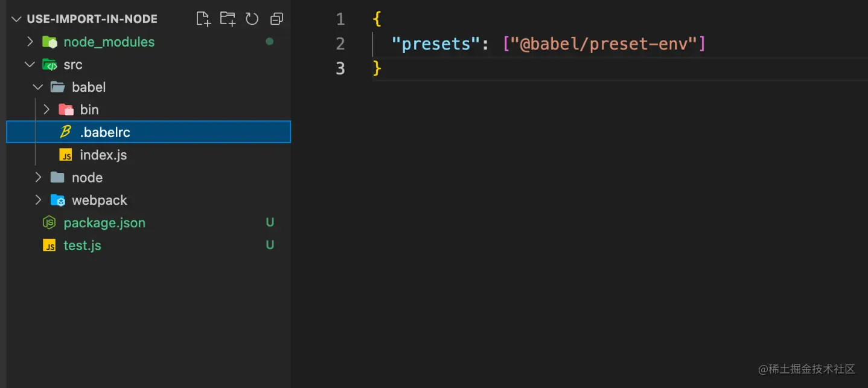Image resolution: width=868 pixels, height=388 pixels.
Task: Select the .babelrc file name
Action: [x=105, y=132]
